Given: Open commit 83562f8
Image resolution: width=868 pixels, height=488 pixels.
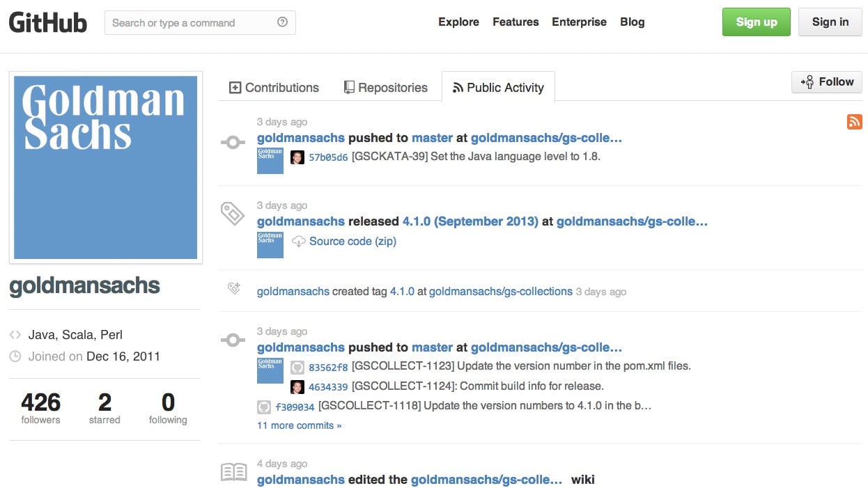Looking at the screenshot, I should (328, 368).
